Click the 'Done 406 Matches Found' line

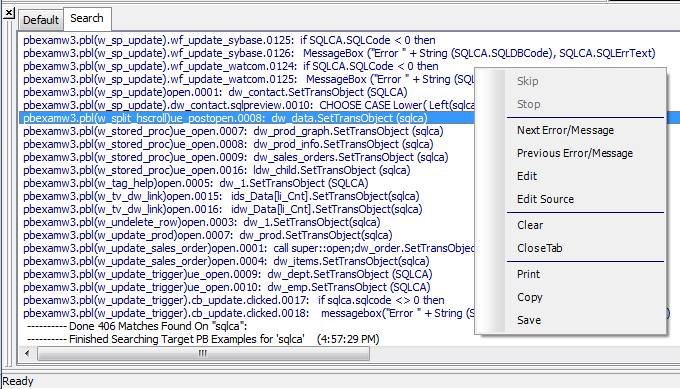click(x=137, y=327)
